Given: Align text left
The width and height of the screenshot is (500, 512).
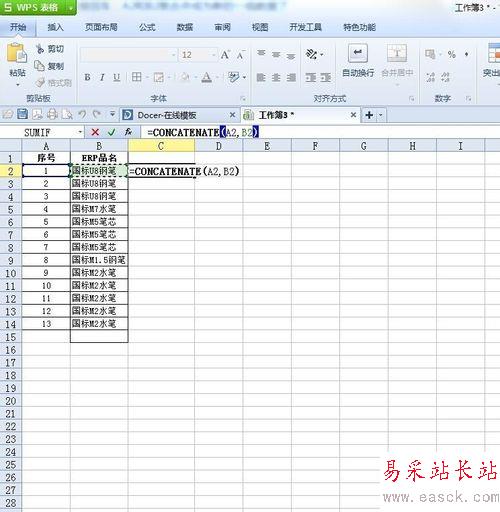Looking at the screenshot, I should (261, 78).
